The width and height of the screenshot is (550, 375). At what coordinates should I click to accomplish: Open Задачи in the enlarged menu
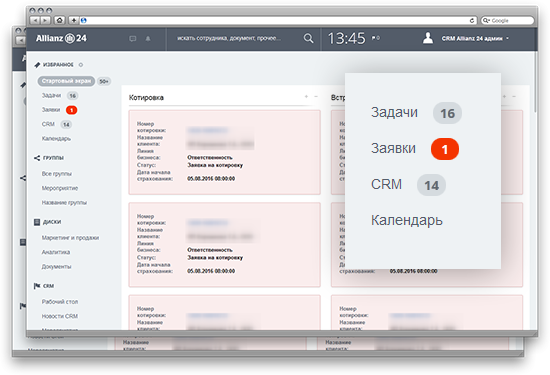394,112
